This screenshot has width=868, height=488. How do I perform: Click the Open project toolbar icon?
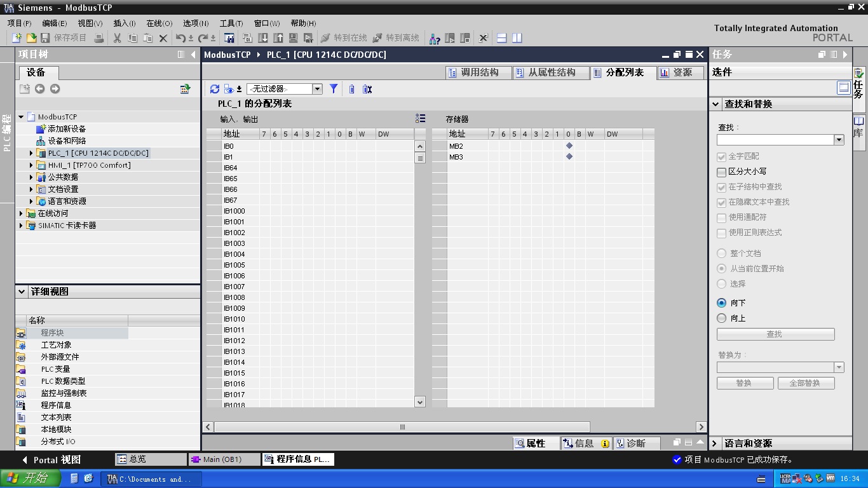31,38
